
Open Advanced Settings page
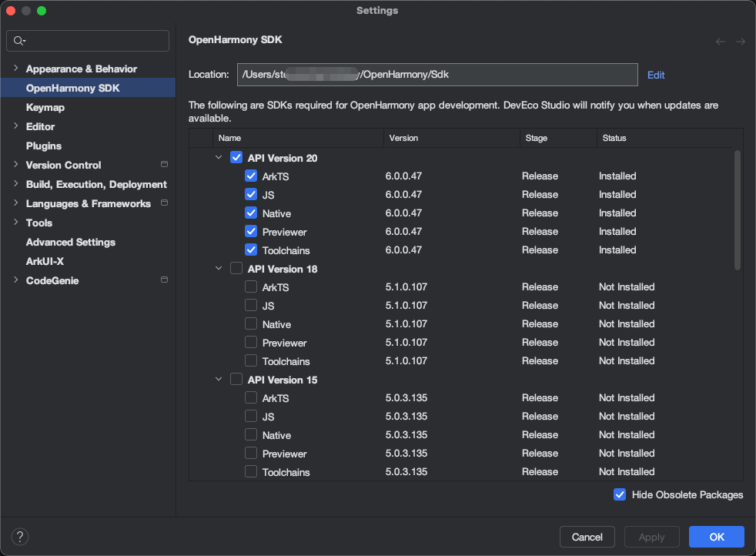(x=70, y=242)
